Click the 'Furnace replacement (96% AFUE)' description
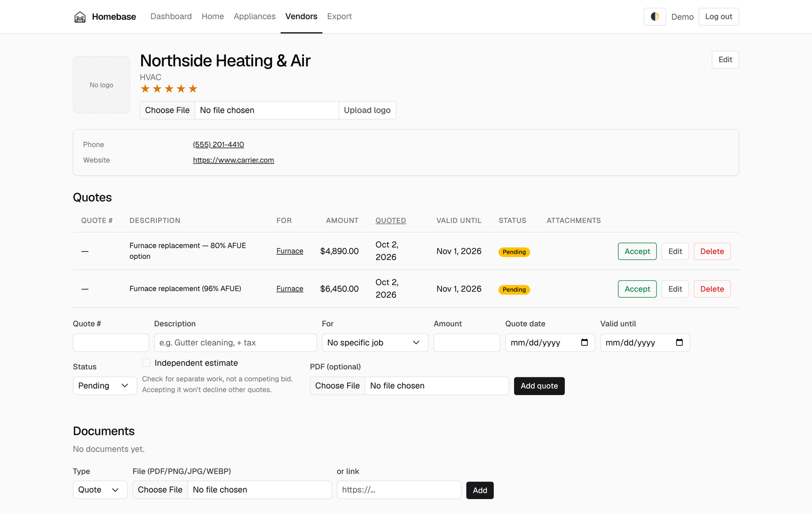 [x=185, y=289]
